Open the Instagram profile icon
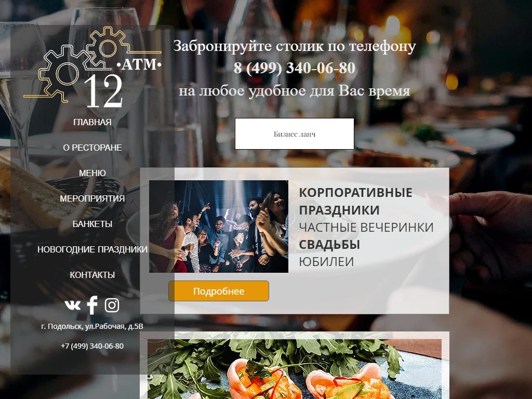Viewport: 532px width, 399px height. pyautogui.click(x=112, y=305)
